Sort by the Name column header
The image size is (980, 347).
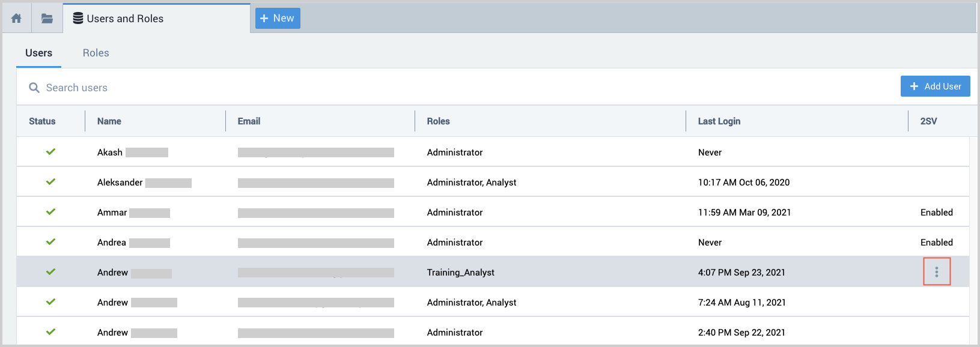(109, 121)
